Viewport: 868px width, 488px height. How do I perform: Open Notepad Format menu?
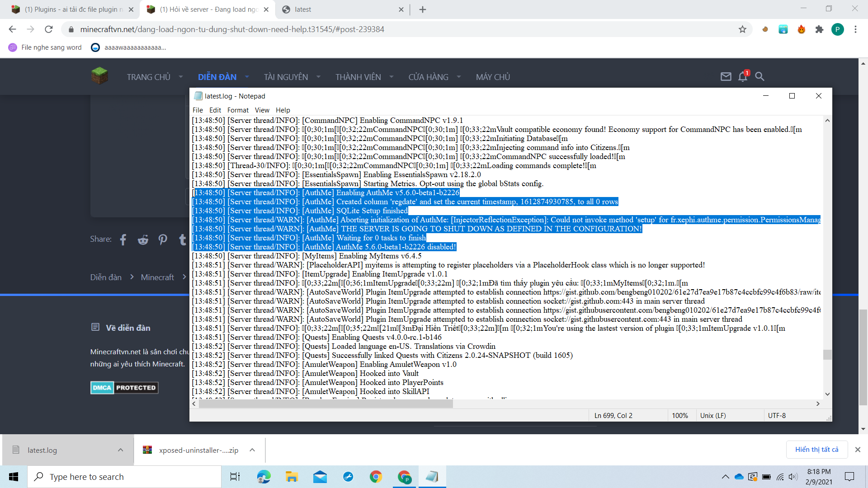pyautogui.click(x=238, y=110)
